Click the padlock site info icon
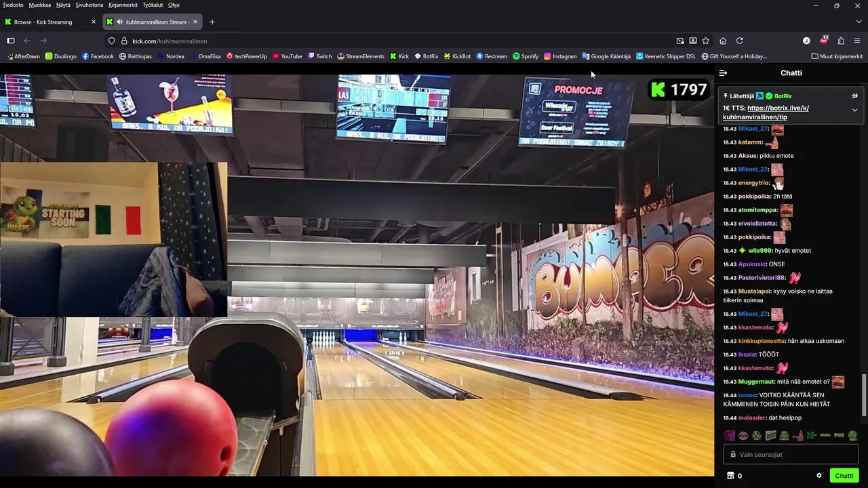Viewport: 868px width, 488px height. (x=124, y=41)
